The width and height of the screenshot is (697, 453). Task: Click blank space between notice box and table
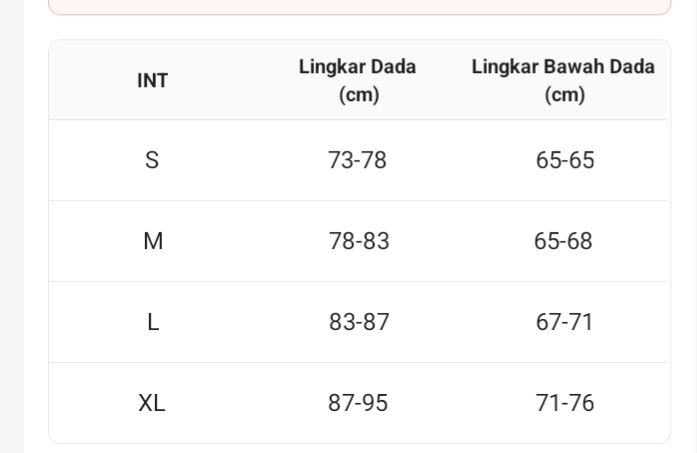(x=359, y=27)
